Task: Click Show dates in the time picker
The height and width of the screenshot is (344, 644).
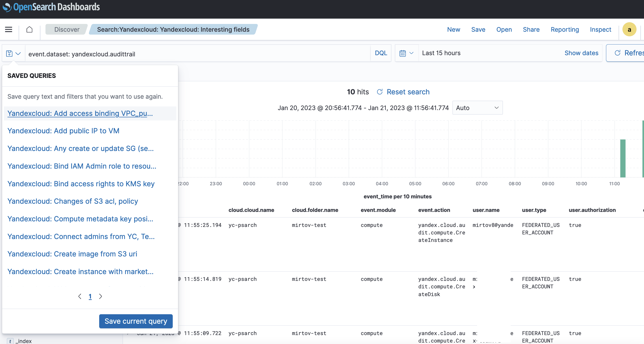Action: point(581,53)
